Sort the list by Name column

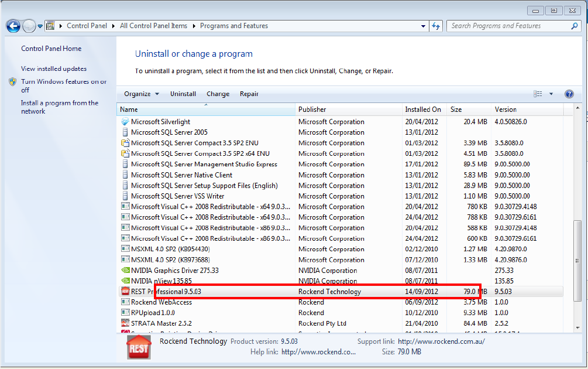pyautogui.click(x=206, y=110)
